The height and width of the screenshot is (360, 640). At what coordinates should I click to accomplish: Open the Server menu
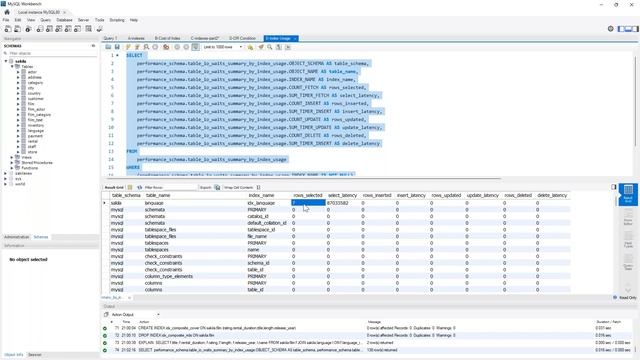(x=83, y=20)
